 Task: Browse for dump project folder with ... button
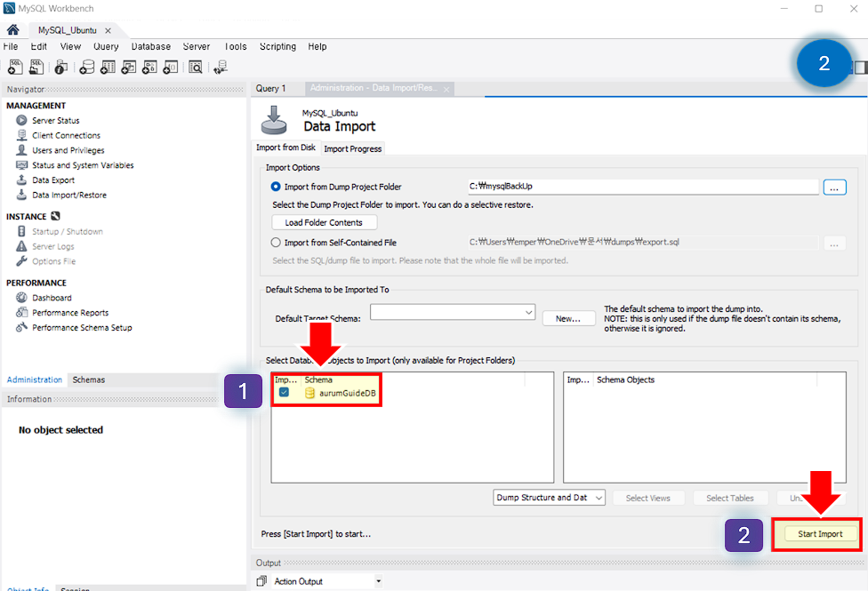point(834,188)
